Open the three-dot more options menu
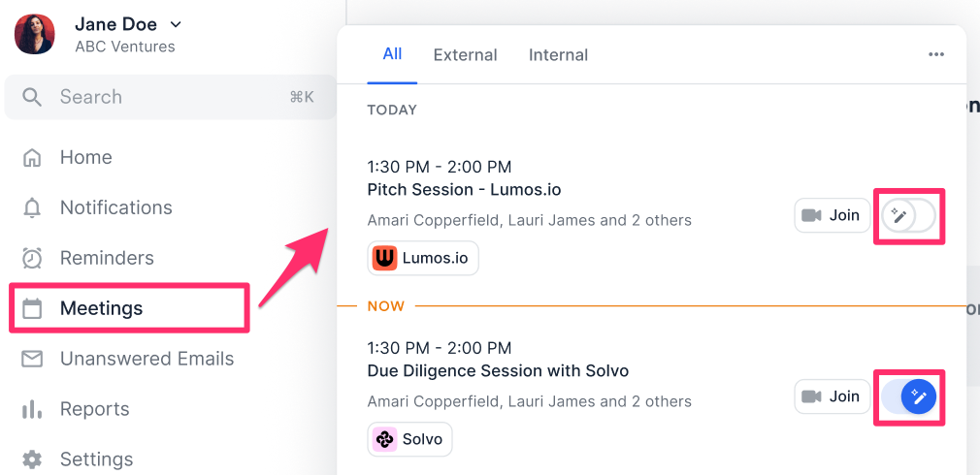Viewport: 980px width, 475px height. [x=936, y=55]
